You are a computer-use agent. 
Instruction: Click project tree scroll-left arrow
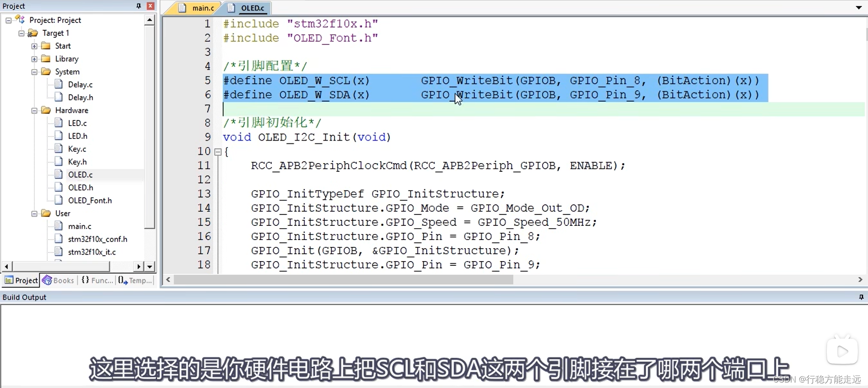6,266
